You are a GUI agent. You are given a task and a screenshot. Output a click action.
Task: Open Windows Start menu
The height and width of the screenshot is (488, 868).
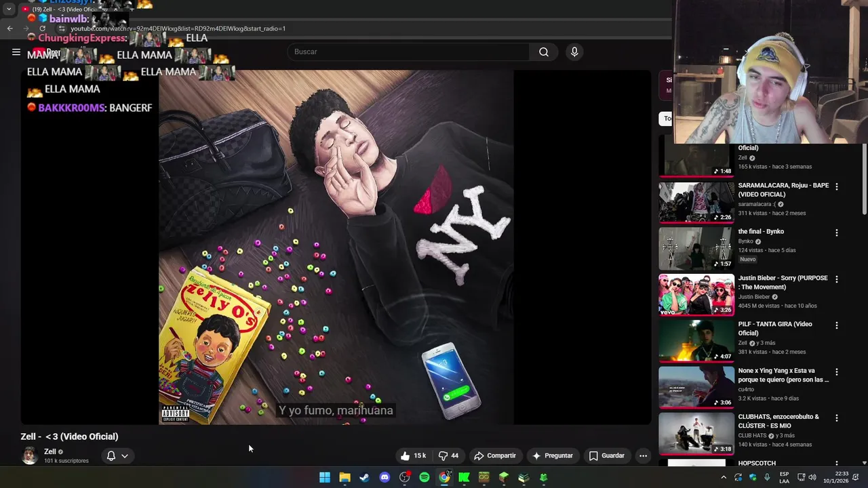325,477
